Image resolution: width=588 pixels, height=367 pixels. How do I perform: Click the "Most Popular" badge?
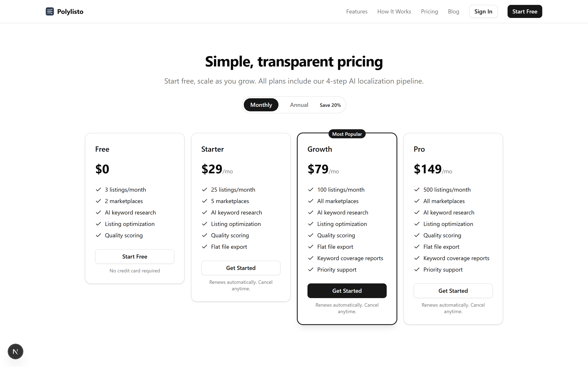(x=347, y=134)
